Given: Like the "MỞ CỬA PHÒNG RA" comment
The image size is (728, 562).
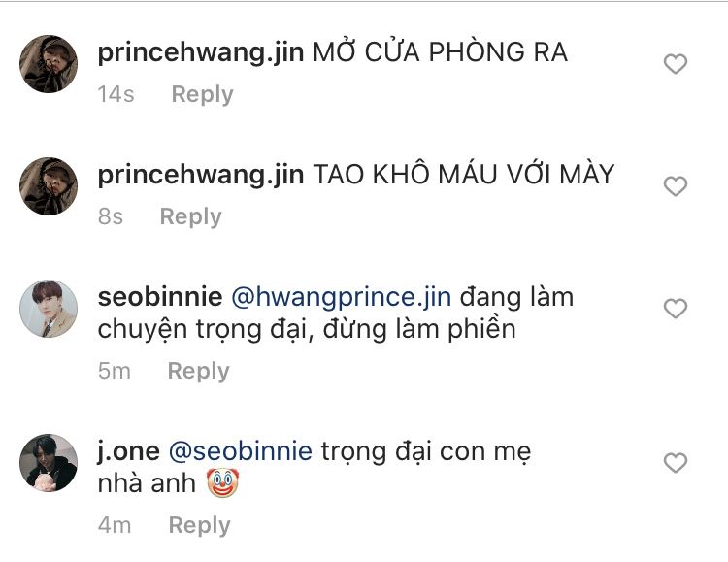Looking at the screenshot, I should pos(675,65).
